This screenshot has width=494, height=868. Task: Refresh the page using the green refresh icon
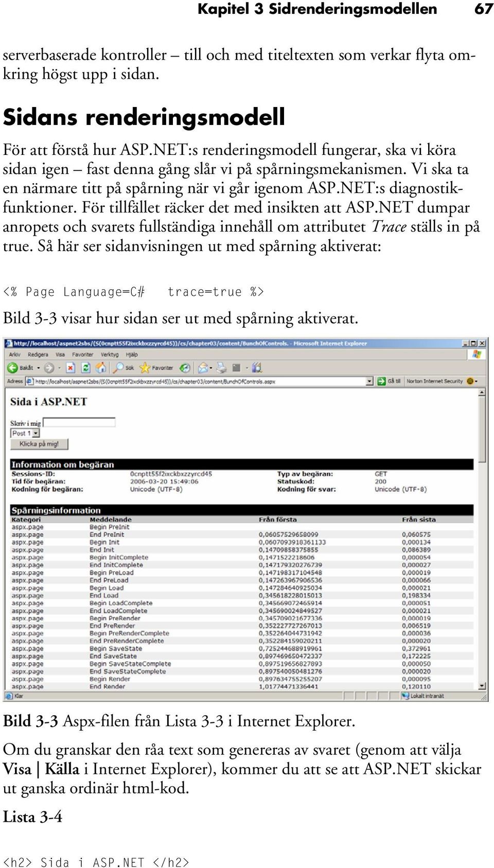click(x=86, y=368)
